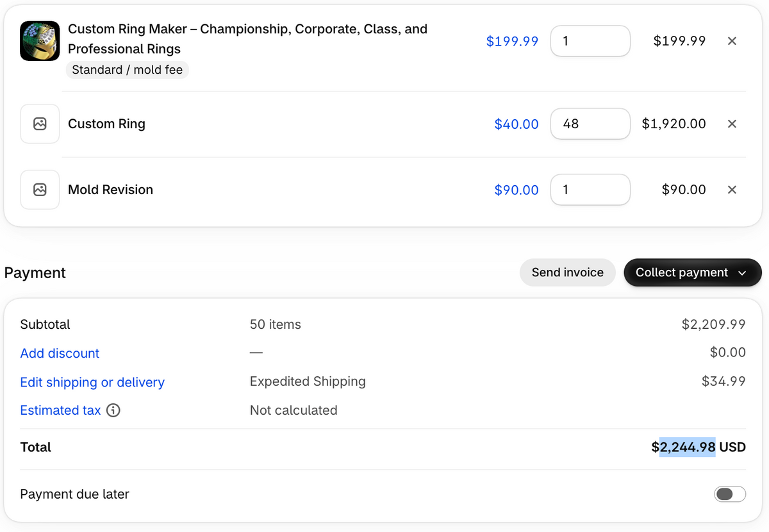
Task: Remove the Custom Ring Maker line item
Action: click(x=732, y=41)
